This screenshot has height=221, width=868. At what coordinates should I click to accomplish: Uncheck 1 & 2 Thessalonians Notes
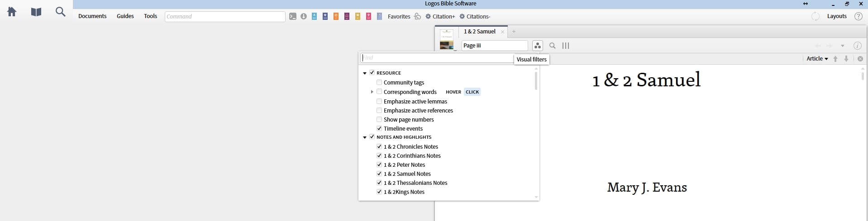pos(379,183)
